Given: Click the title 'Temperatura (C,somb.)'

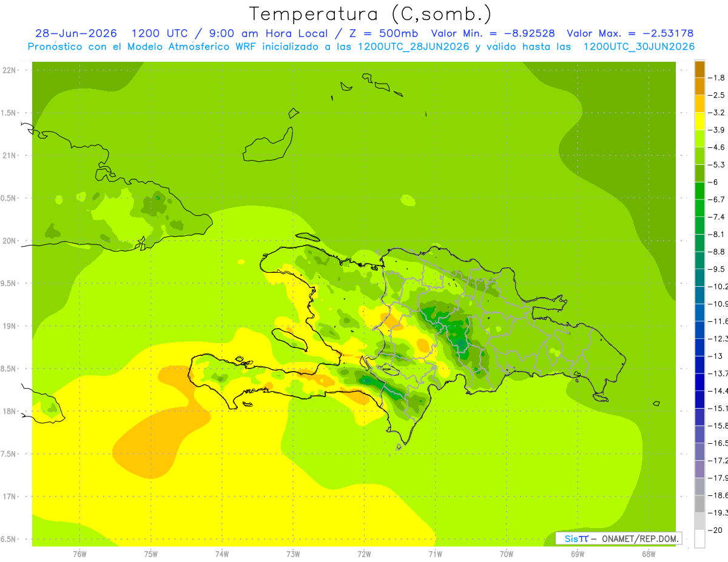Looking at the screenshot, I should click(371, 13).
